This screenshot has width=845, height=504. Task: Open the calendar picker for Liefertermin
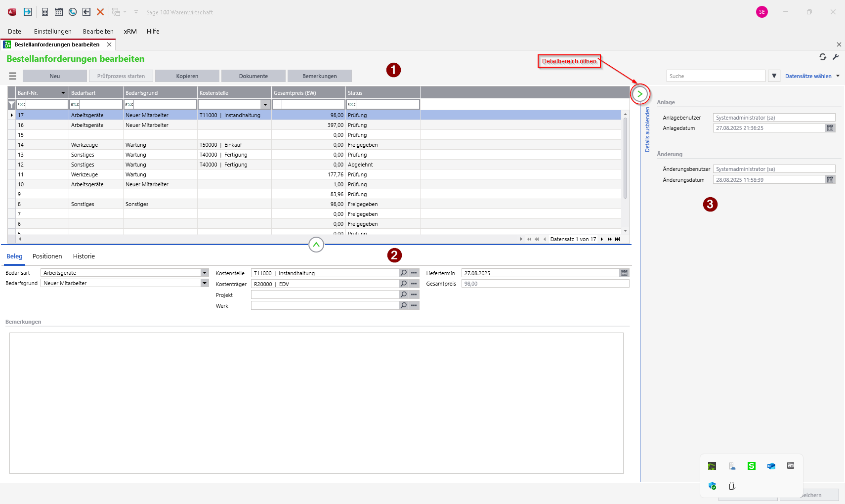pyautogui.click(x=624, y=273)
